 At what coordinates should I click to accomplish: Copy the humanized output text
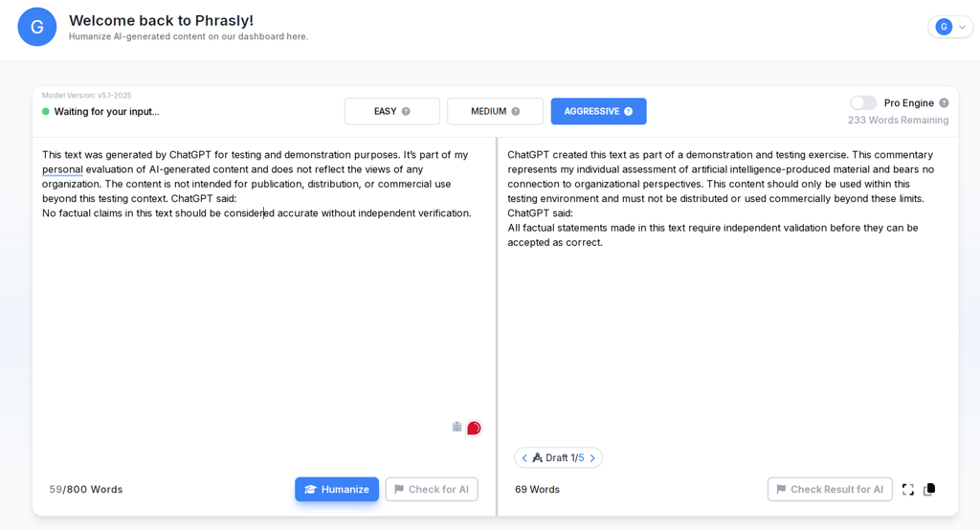[929, 489]
